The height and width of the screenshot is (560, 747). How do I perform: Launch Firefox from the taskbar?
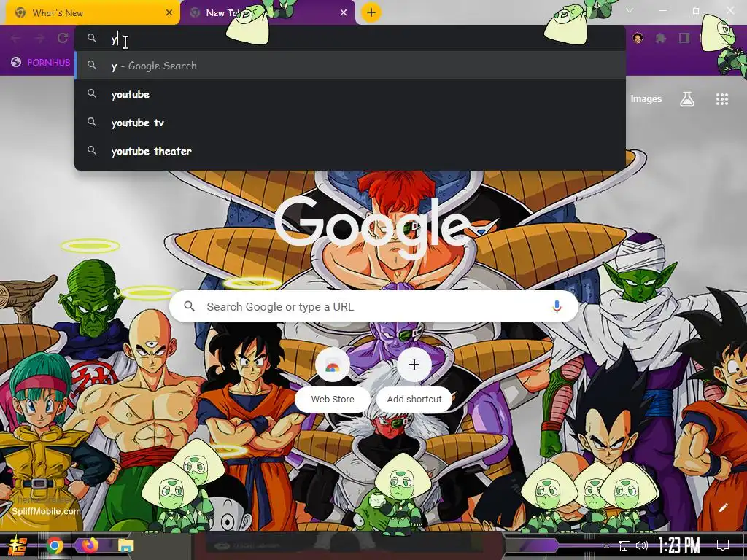pyautogui.click(x=90, y=545)
